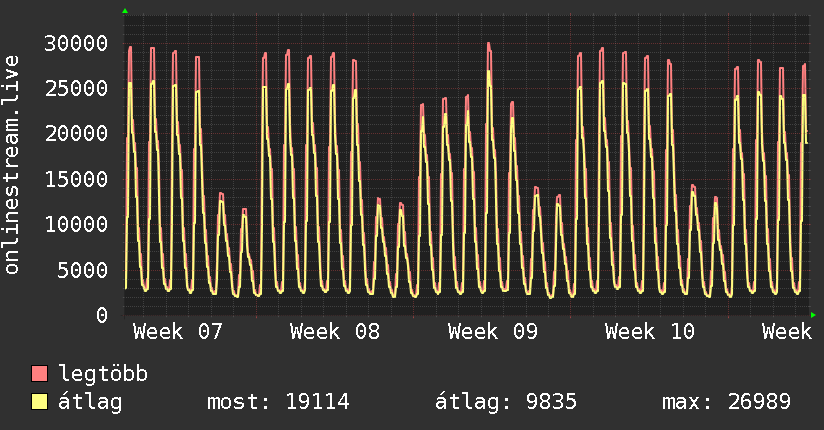Click the onlinestream.live vertical axis title
Screen dimensions: 824x430
(12, 166)
